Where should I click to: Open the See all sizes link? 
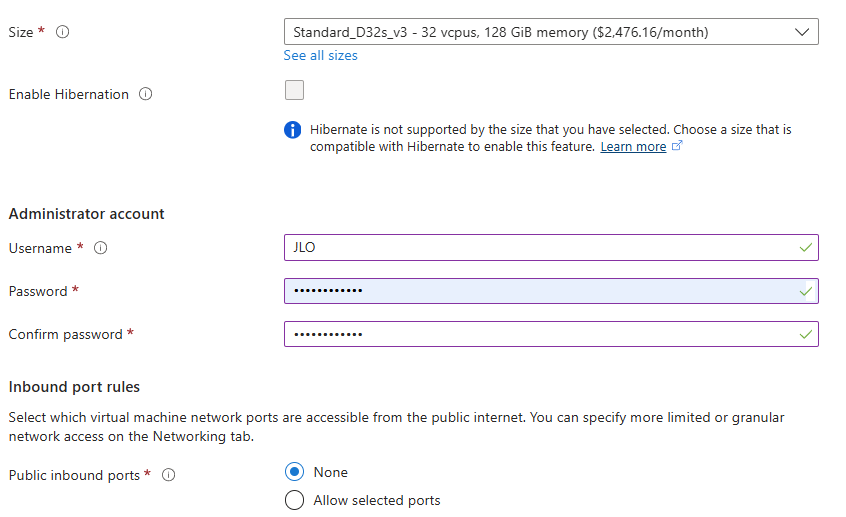click(320, 56)
